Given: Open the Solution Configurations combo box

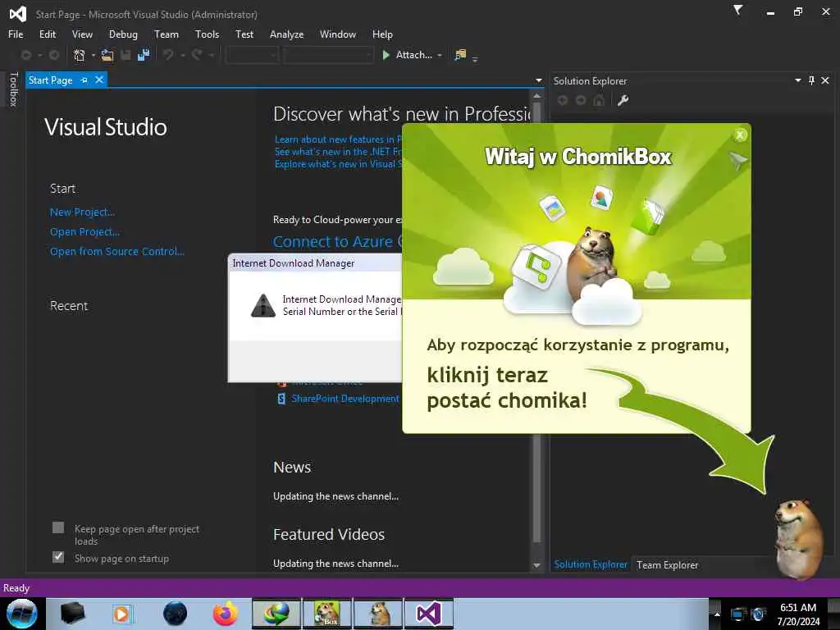Looking at the screenshot, I should [x=252, y=55].
